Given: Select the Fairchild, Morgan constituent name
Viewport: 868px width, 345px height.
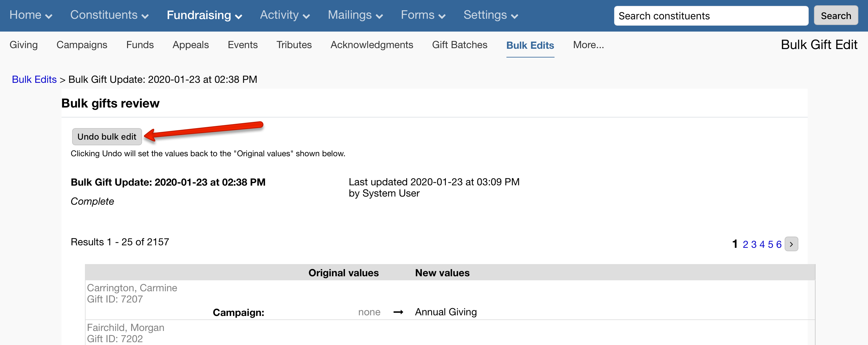Looking at the screenshot, I should [126, 327].
